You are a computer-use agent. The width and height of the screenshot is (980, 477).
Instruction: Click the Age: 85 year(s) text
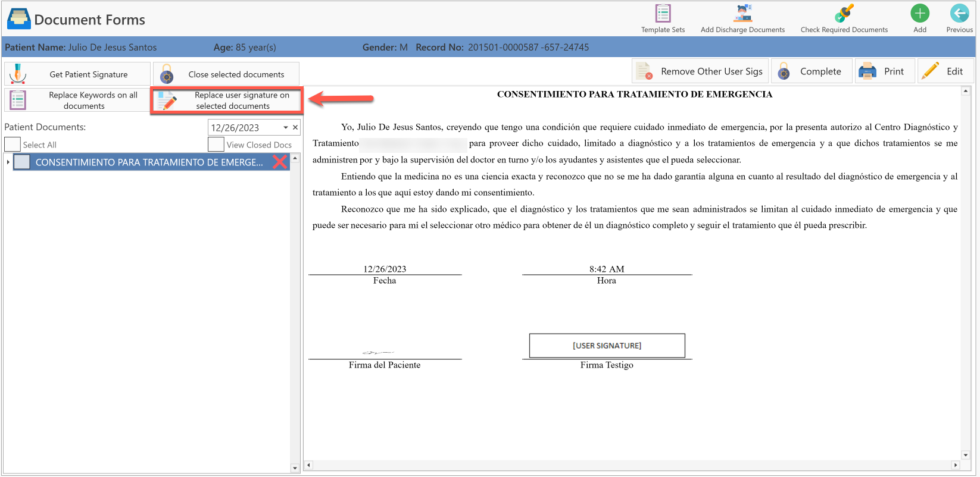(245, 47)
